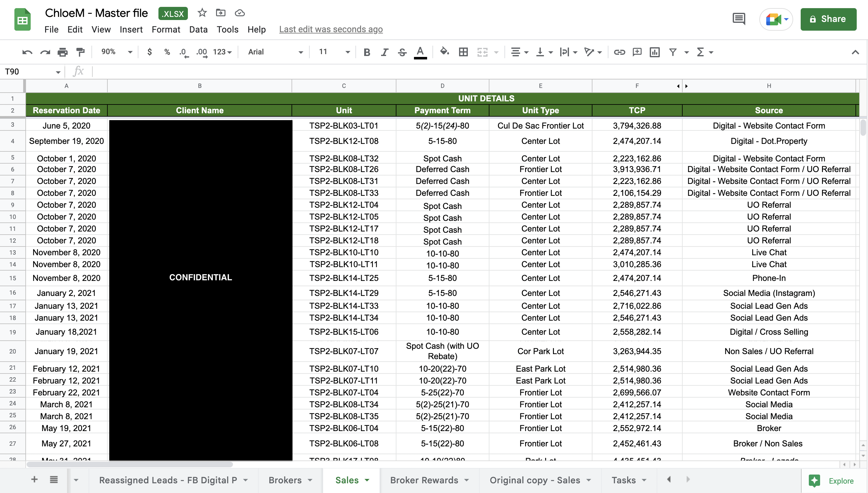The image size is (868, 493).
Task: Open the comment history icon
Action: pos(739,19)
